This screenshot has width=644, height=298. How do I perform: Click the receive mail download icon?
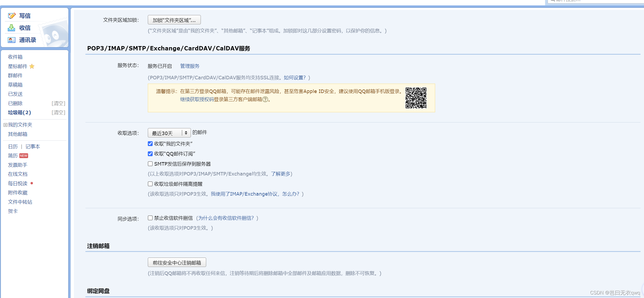click(12, 28)
